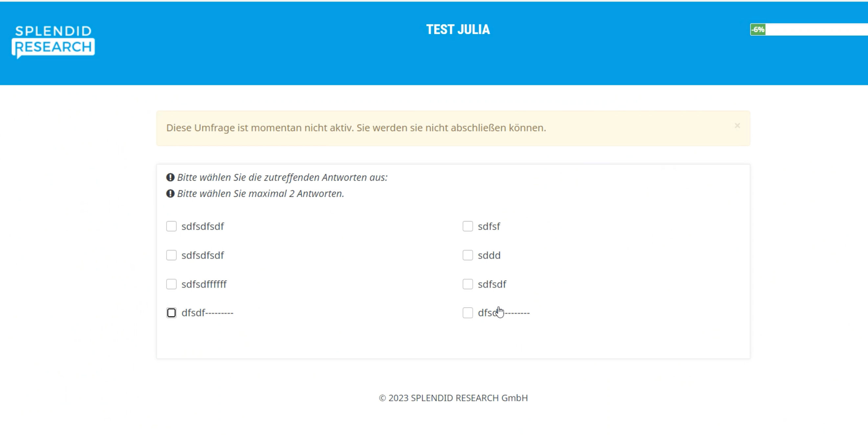Click the Splendid Research logo
Image resolution: width=868 pixels, height=435 pixels.
point(53,41)
